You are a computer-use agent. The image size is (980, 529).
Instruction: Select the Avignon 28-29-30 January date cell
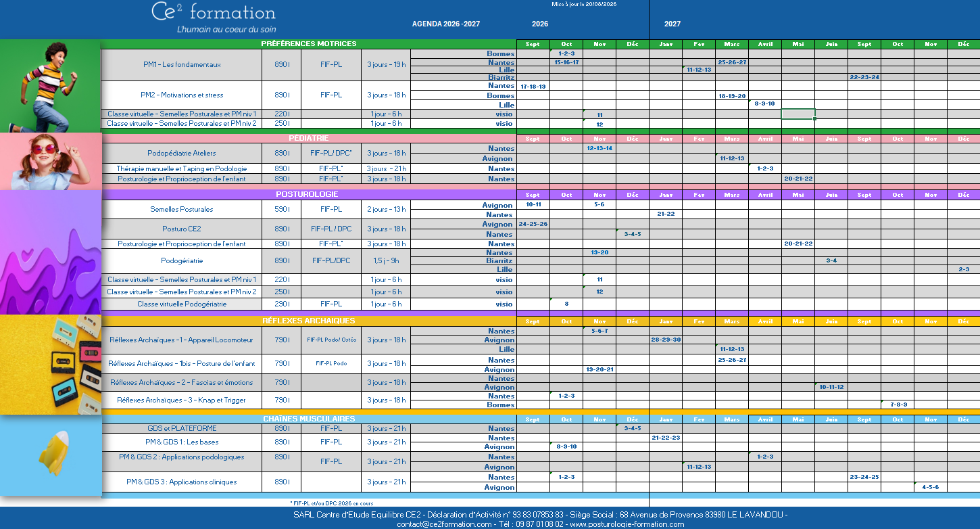(666, 340)
